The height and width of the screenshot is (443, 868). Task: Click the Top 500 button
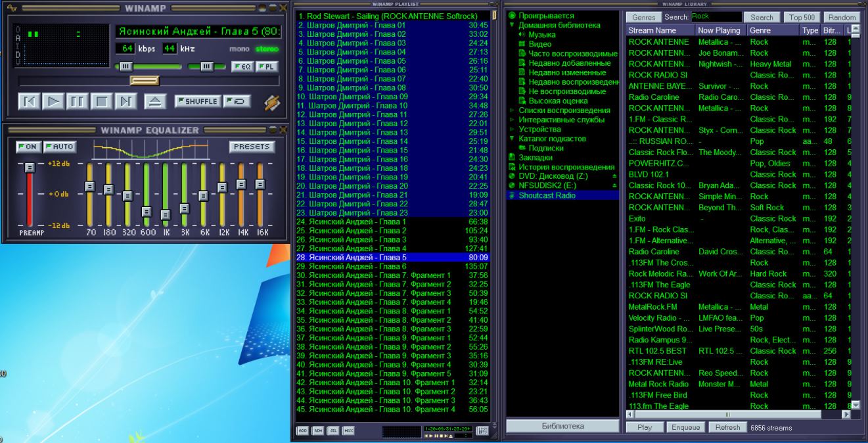pyautogui.click(x=802, y=18)
